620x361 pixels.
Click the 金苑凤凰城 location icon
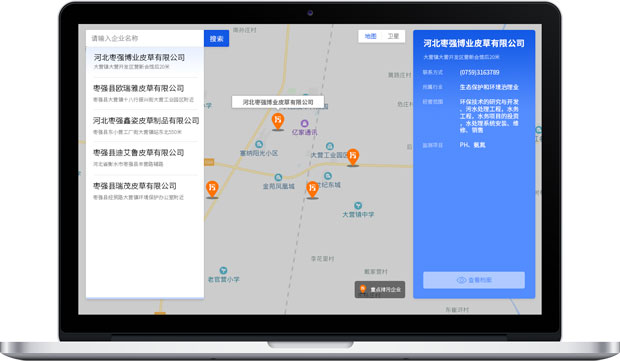click(278, 177)
